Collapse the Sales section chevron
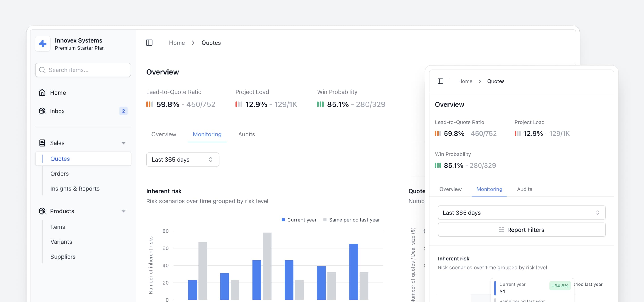The image size is (644, 302). pos(123,143)
